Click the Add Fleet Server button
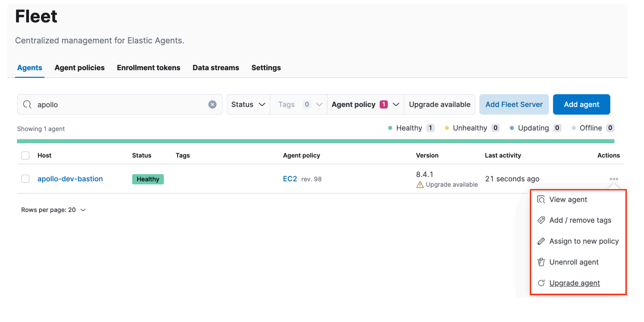This screenshot has height=322, width=644. [514, 104]
